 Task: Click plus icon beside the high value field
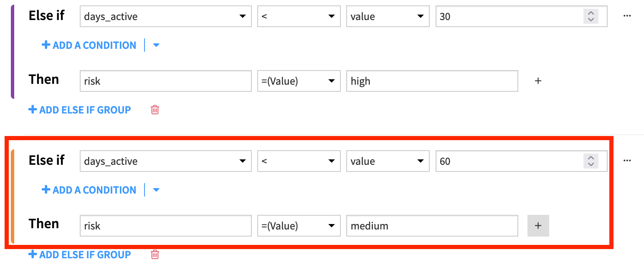click(538, 81)
